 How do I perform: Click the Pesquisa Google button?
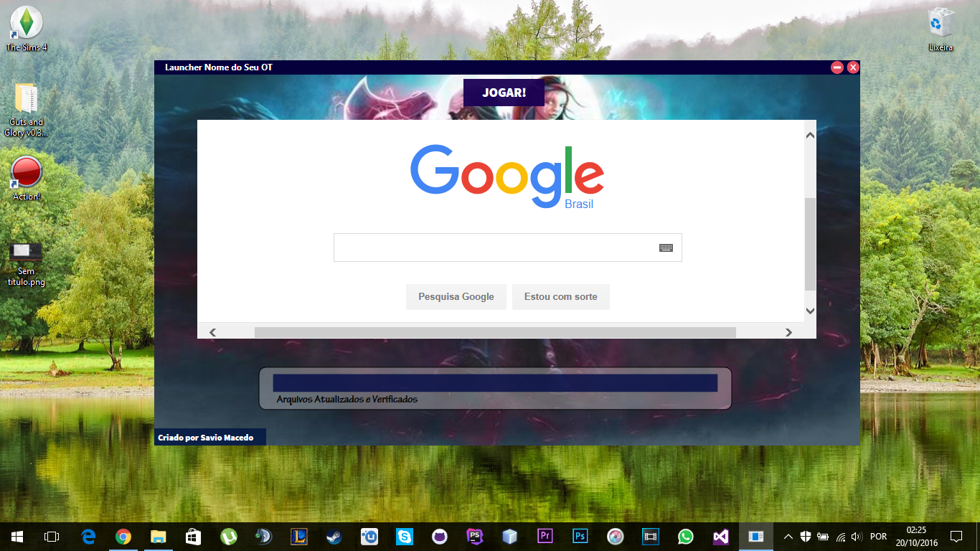(456, 297)
